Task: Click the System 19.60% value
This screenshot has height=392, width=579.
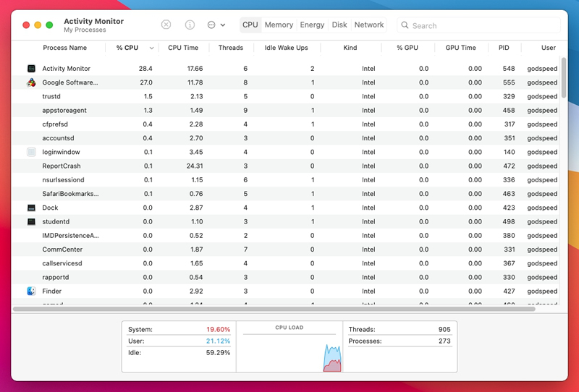Action: (218, 329)
